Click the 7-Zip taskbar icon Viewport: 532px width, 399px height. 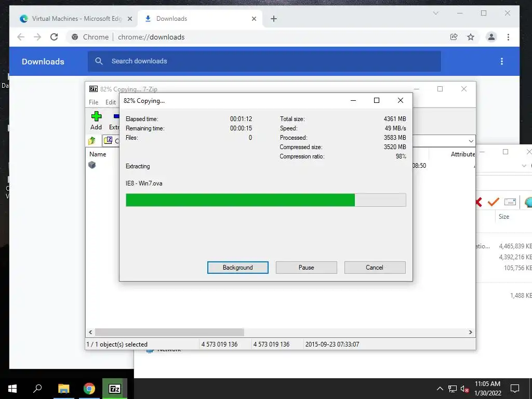coord(115,389)
